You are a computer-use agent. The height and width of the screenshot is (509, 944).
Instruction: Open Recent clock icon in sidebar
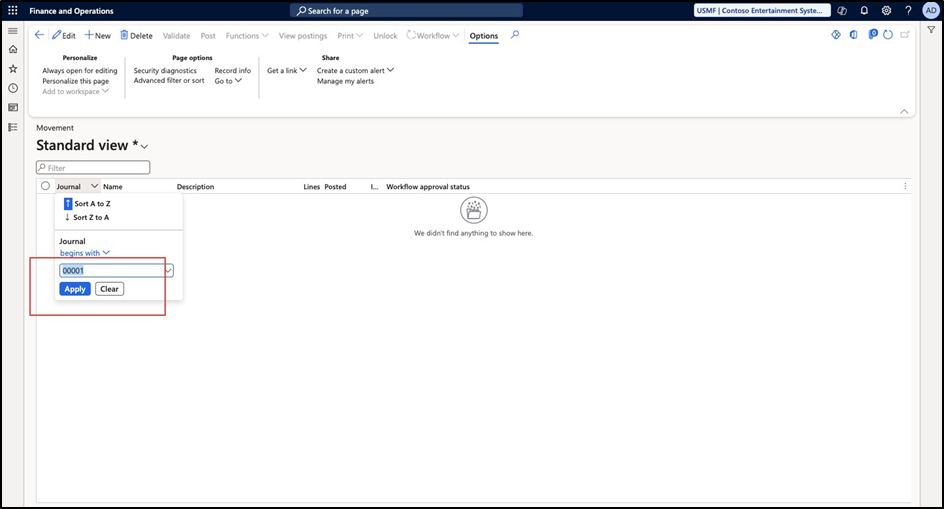point(13,88)
